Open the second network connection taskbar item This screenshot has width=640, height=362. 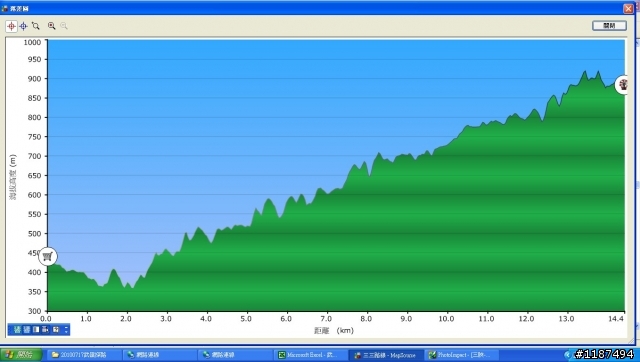click(235, 355)
